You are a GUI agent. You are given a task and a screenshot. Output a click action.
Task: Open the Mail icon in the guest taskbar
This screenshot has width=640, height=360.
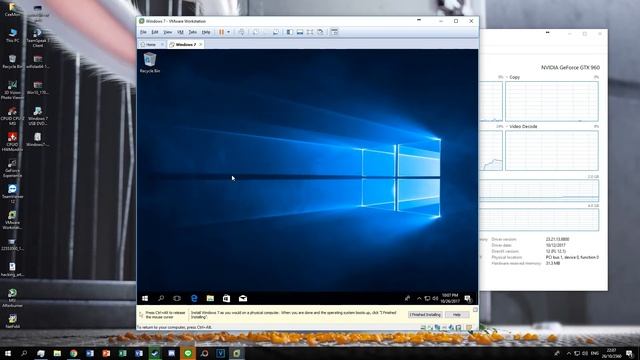click(243, 298)
